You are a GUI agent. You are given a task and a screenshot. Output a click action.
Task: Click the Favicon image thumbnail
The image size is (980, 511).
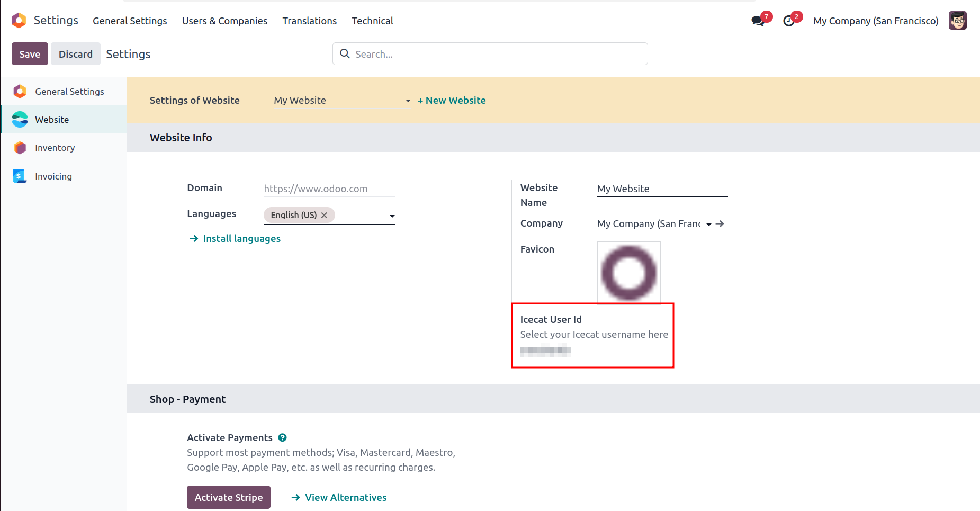click(628, 273)
